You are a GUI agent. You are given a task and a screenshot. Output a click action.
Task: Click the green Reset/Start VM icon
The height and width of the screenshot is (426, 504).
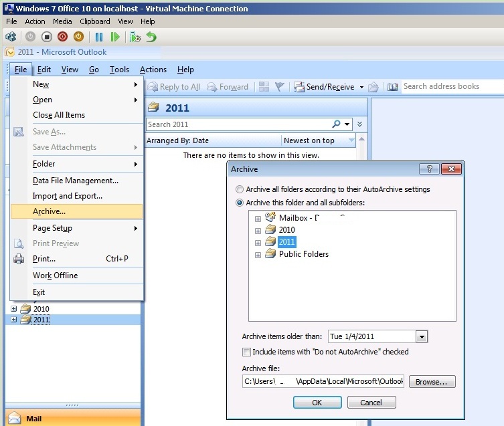(x=114, y=37)
